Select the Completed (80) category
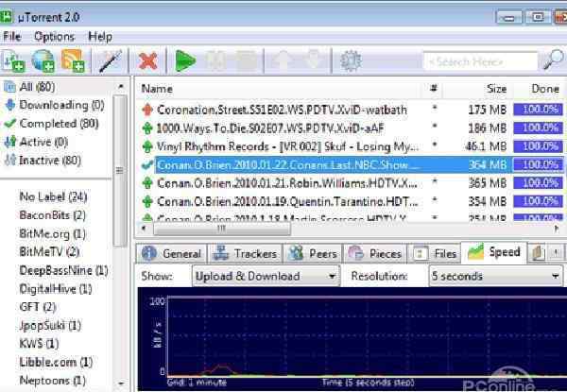The height and width of the screenshot is (392, 567). pyautogui.click(x=60, y=123)
